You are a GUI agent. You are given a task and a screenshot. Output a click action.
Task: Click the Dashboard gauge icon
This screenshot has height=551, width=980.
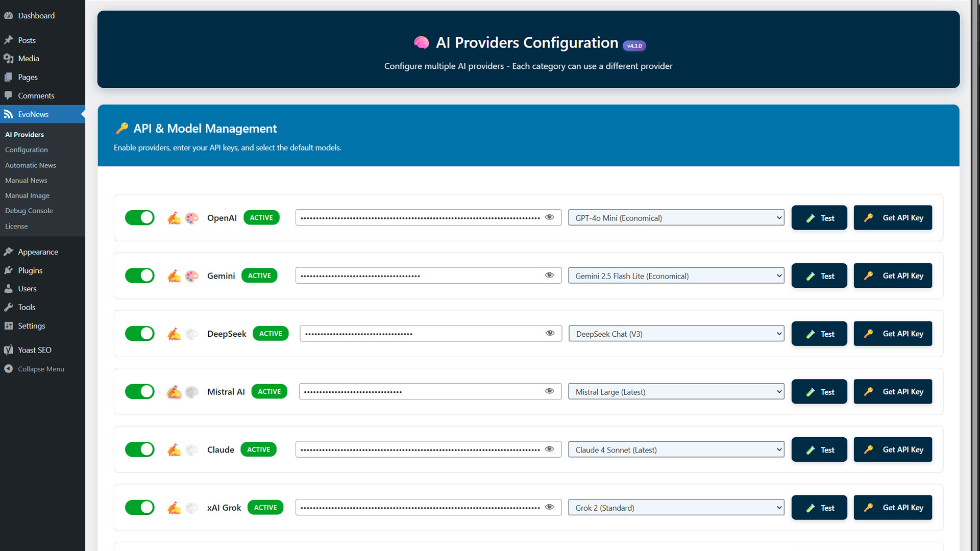coord(9,16)
